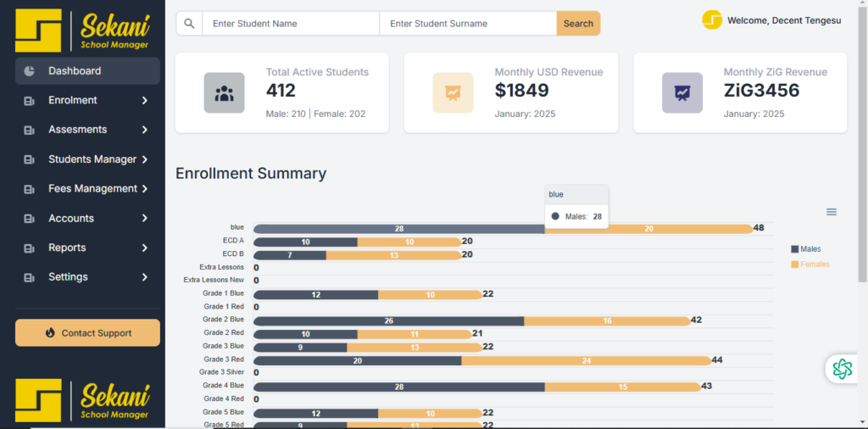Toggle the Males series in legend
868x429 pixels.
[805, 249]
